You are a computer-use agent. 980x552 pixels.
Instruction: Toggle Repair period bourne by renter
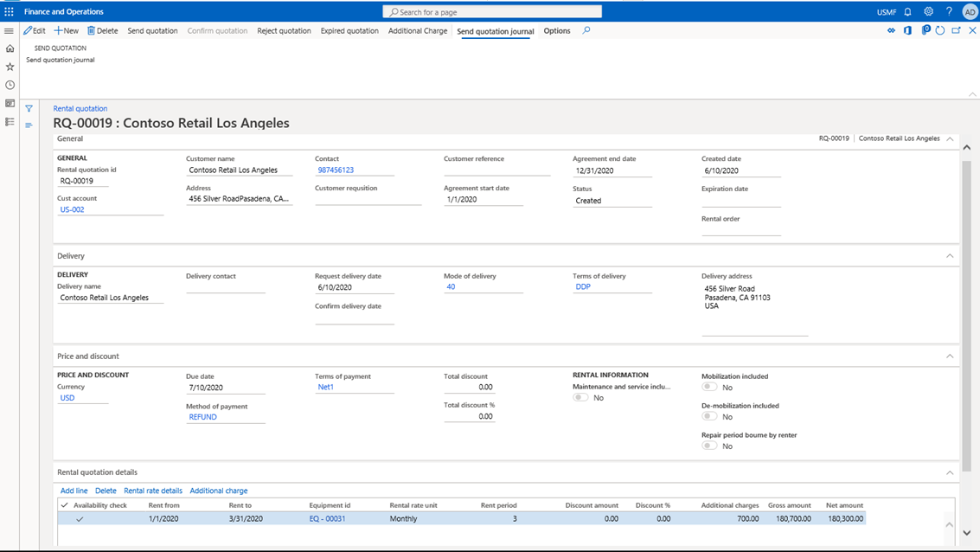point(709,446)
